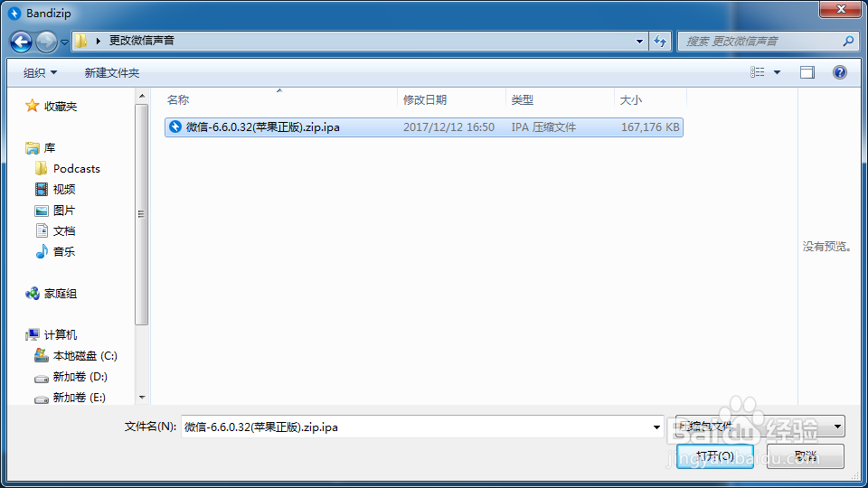The height and width of the screenshot is (488, 868).
Task: Click the 家庭组 homegroup icon
Action: (x=33, y=293)
